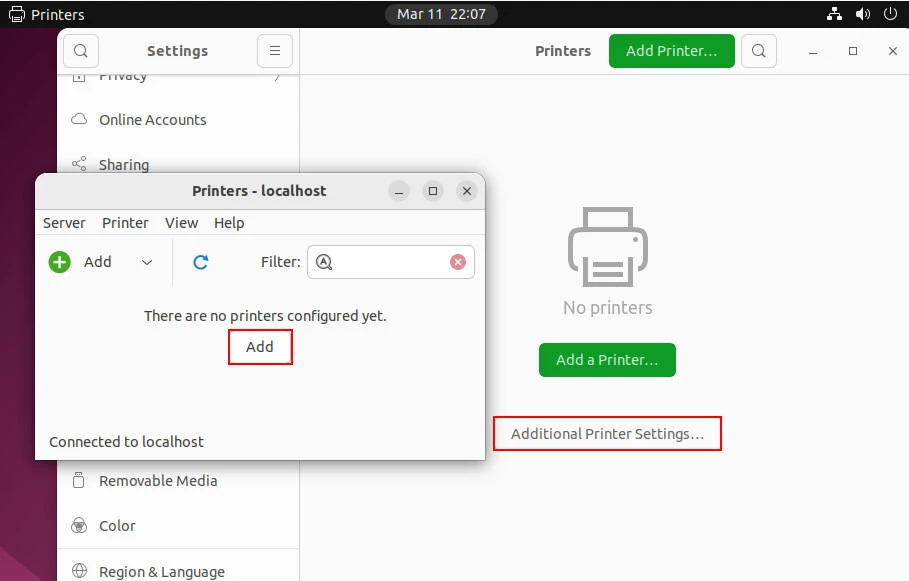The image size is (909, 581).
Task: Click the search icon in Settings sidebar
Action: click(81, 51)
